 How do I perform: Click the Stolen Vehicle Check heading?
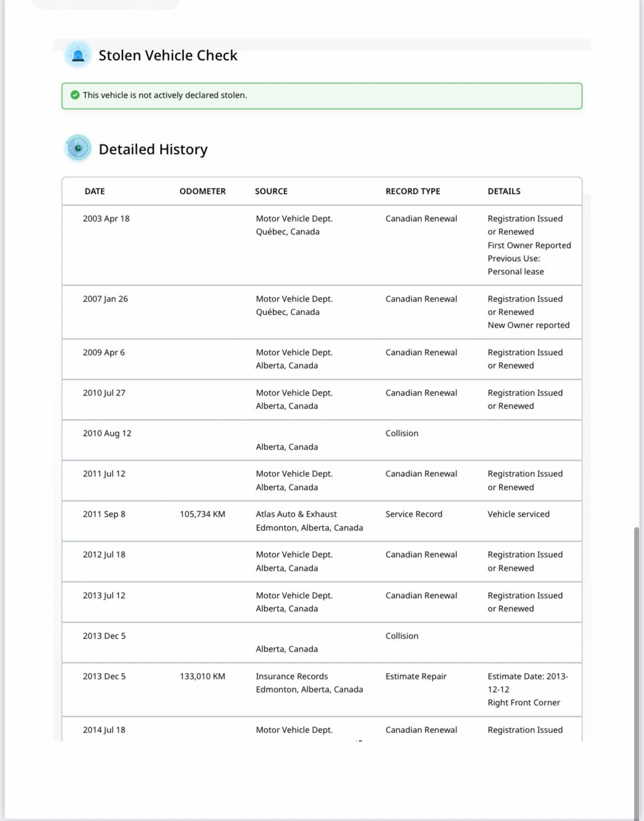[x=168, y=55]
